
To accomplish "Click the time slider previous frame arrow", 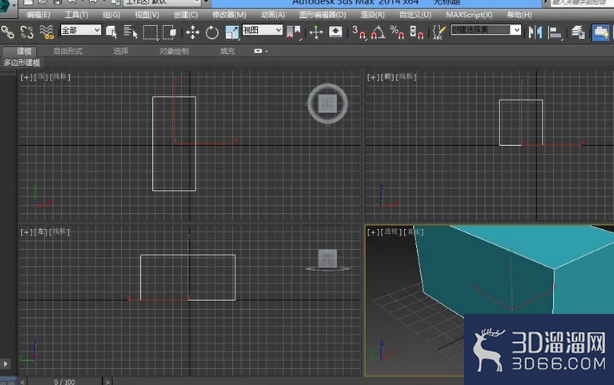I will coord(23,381).
